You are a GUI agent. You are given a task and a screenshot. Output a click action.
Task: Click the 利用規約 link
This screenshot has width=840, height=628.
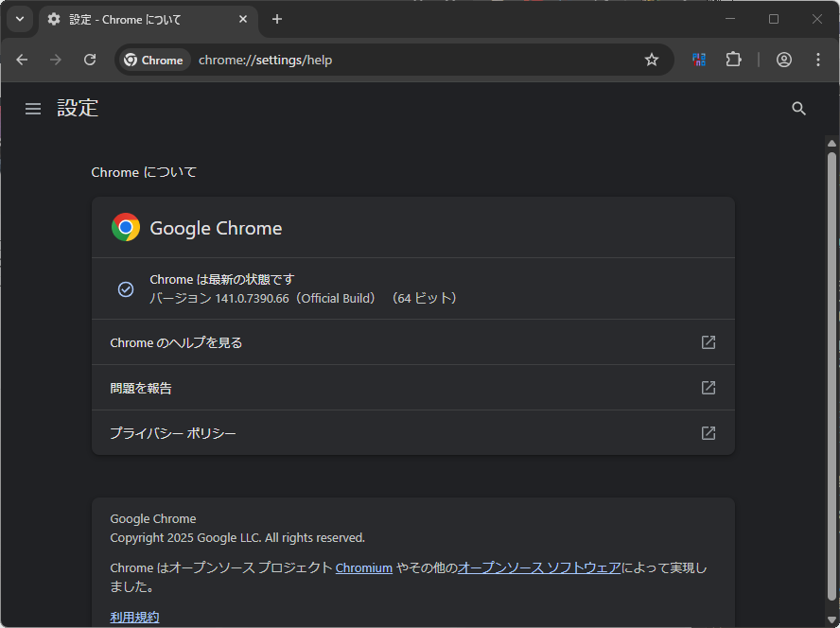tap(134, 617)
